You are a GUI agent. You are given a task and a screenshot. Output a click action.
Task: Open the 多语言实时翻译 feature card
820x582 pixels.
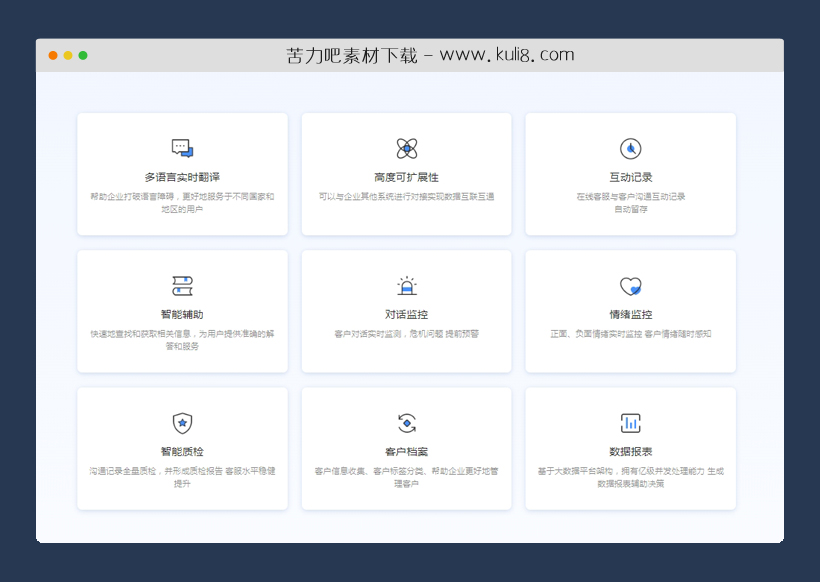(183, 175)
